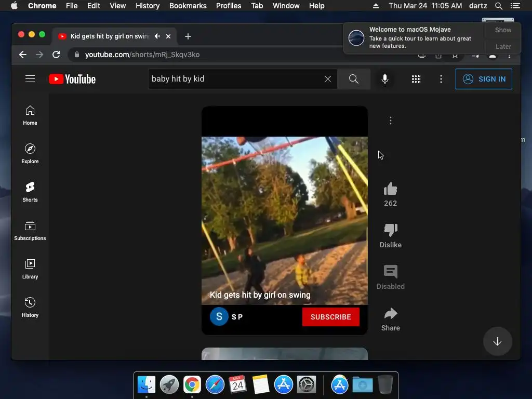Open Explore in sidebar
The image size is (532, 399).
[30, 154]
